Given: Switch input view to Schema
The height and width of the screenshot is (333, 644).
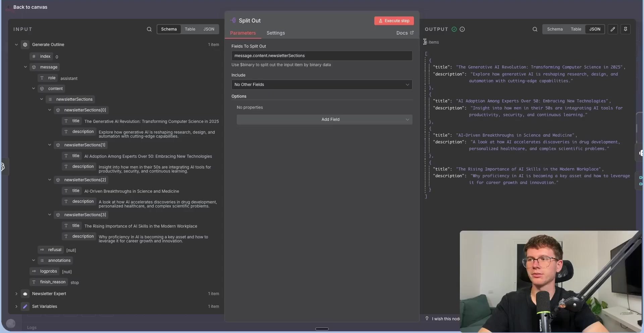Looking at the screenshot, I should (169, 29).
